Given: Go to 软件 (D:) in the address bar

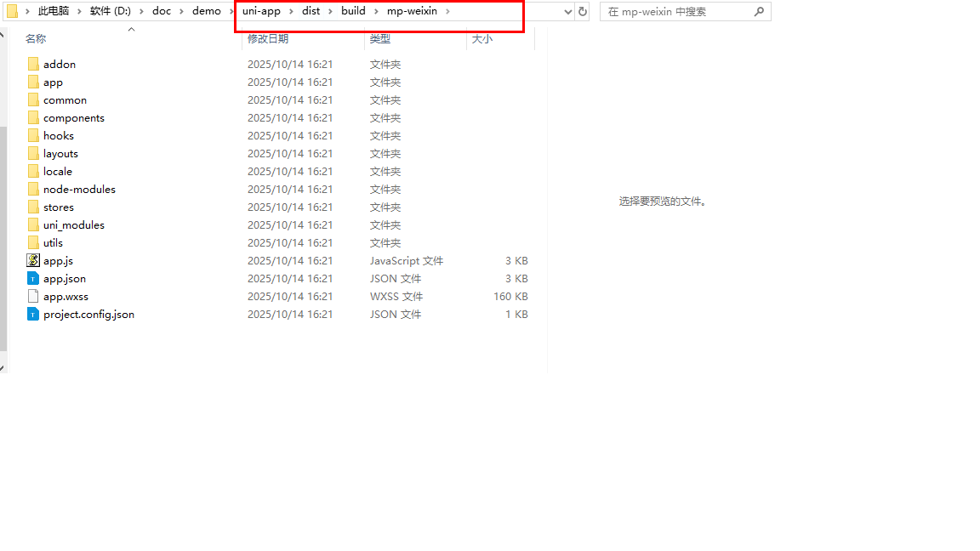Looking at the screenshot, I should 110,12.
